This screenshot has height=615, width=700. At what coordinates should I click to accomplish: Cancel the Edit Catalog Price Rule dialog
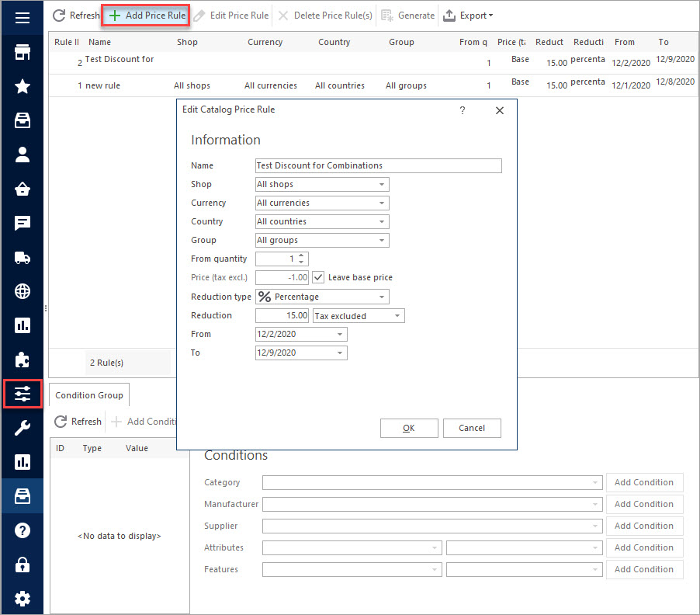coord(471,428)
